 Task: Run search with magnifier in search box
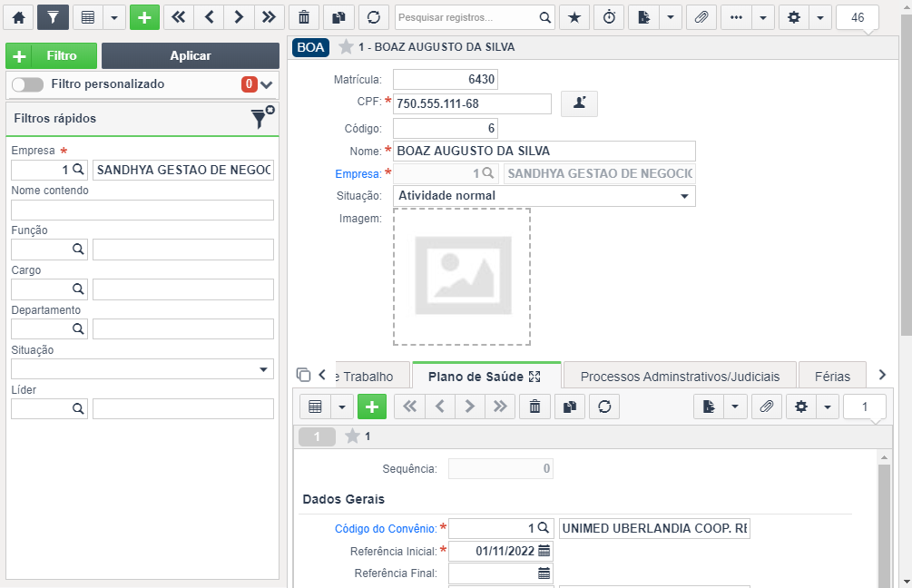[545, 17]
